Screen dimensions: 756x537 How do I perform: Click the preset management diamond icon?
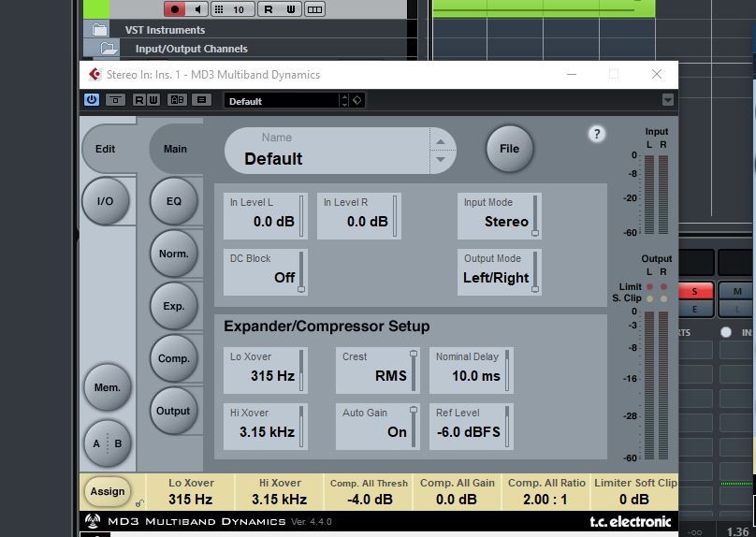[x=356, y=100]
